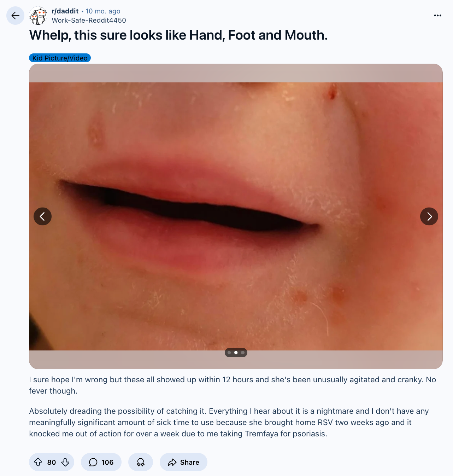Upvote the post with the up arrow
The height and width of the screenshot is (476, 453).
click(38, 462)
